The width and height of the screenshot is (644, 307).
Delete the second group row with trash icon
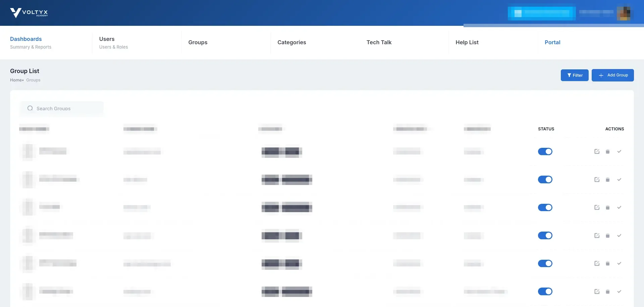point(607,180)
